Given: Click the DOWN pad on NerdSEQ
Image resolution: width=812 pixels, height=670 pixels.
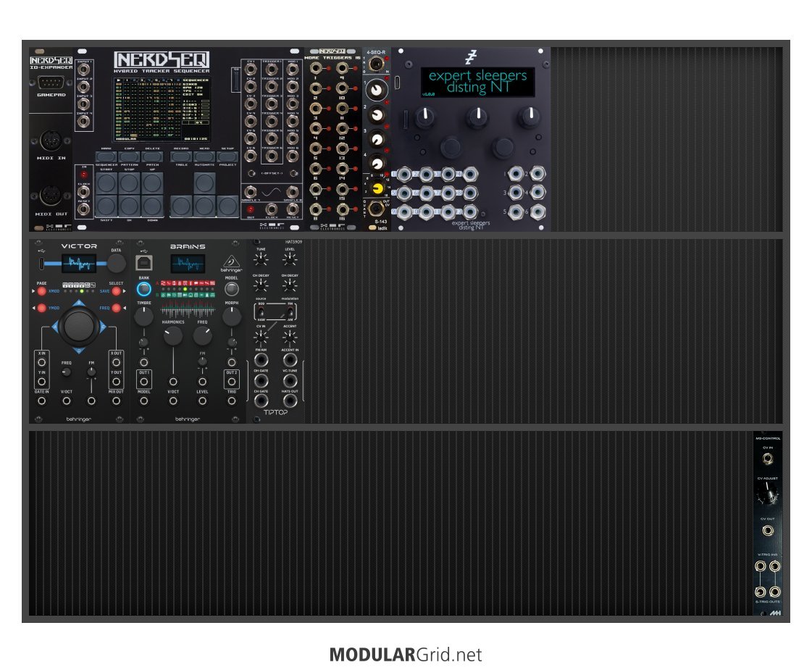Looking at the screenshot, I should [152, 206].
